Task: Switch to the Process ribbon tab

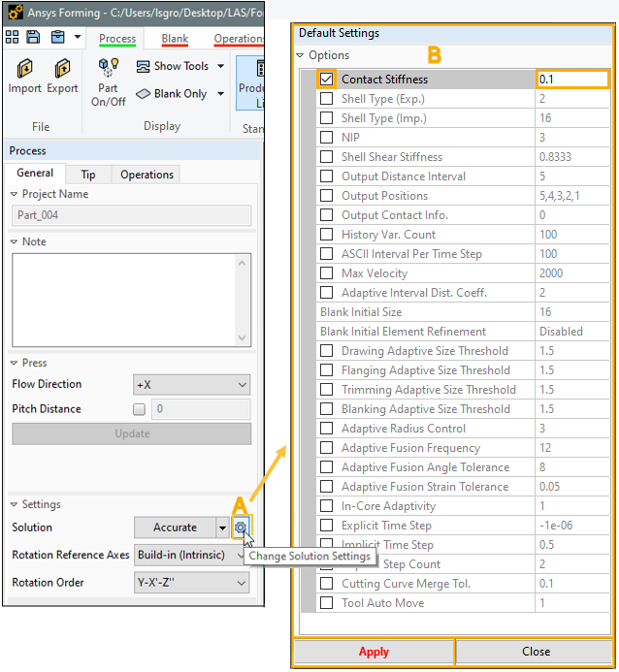Action: coord(117,39)
